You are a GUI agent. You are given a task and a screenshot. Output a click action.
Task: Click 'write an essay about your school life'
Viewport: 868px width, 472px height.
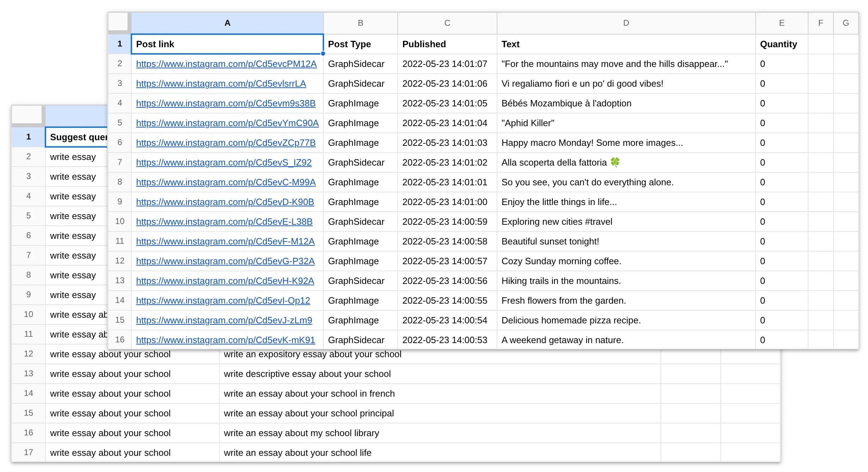(x=440, y=453)
